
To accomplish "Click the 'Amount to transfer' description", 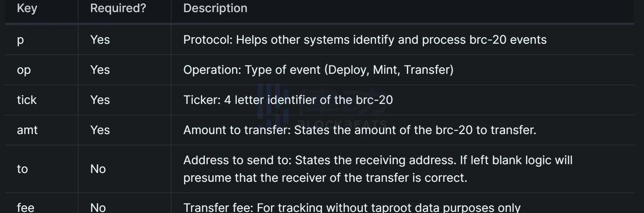I will tap(360, 130).
